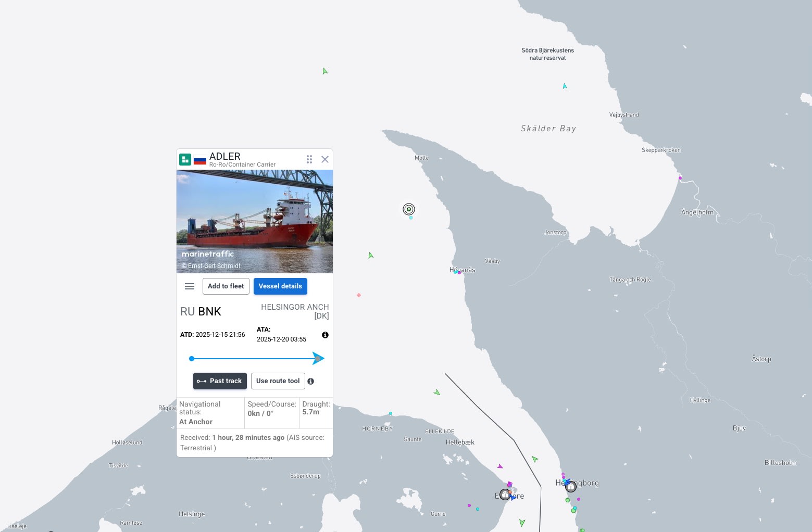Click the cyan vessel arrow in Skälder Bay
The image size is (812, 532).
(x=565, y=86)
